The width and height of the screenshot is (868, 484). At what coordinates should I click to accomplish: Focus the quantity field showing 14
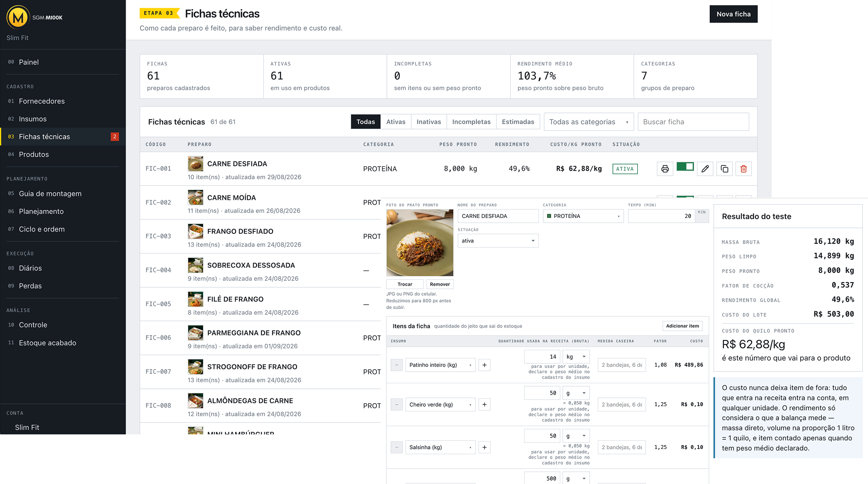542,357
